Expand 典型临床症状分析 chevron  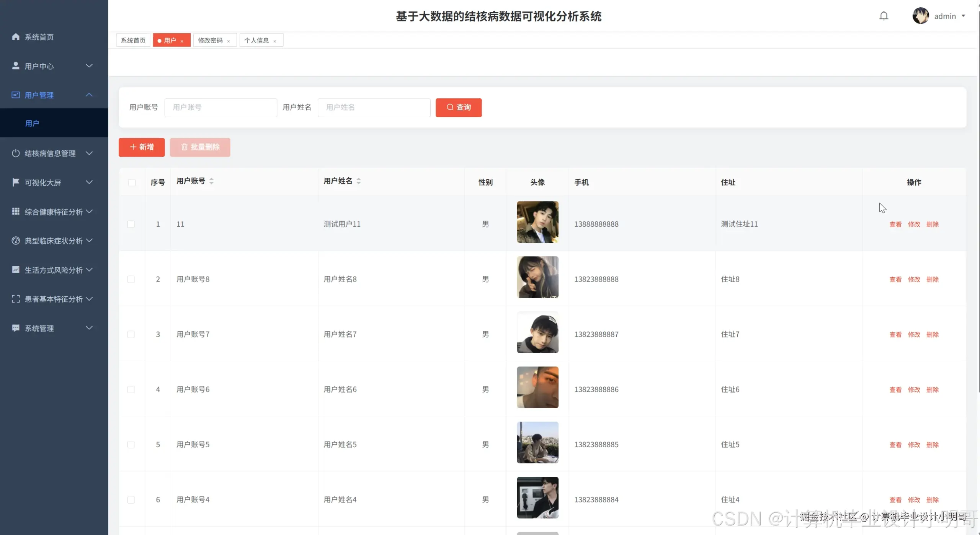[x=89, y=241]
